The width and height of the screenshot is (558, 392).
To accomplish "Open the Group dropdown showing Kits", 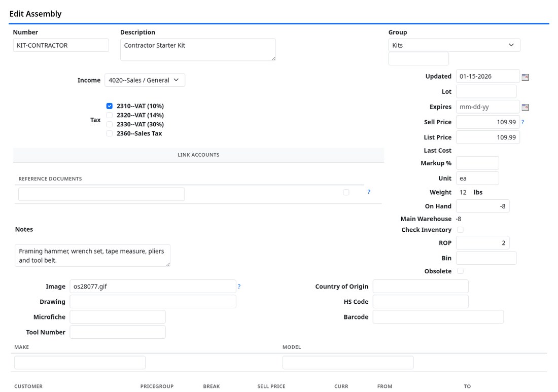I will (454, 45).
